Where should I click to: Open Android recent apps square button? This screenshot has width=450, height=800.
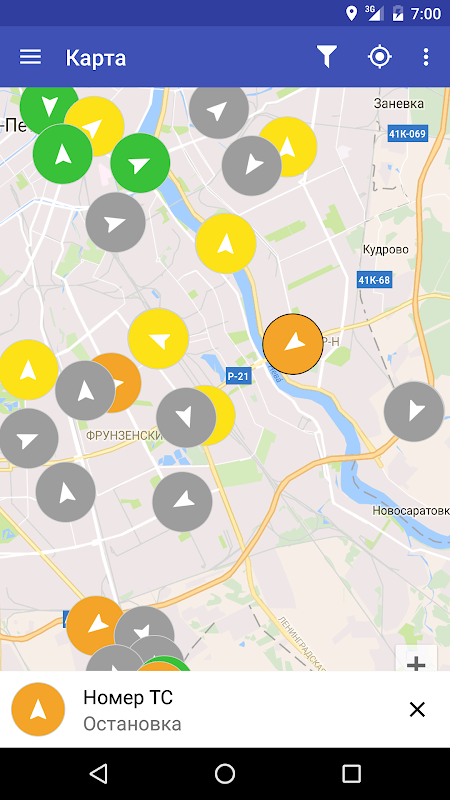pos(351,773)
